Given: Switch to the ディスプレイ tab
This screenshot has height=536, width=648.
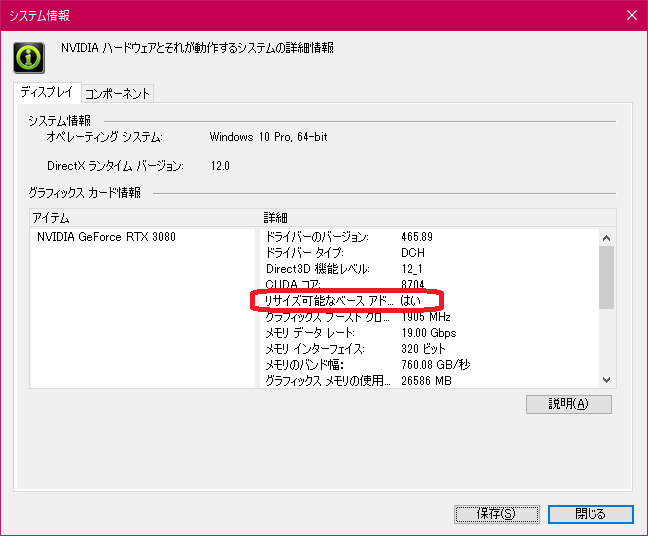Looking at the screenshot, I should [x=47, y=92].
